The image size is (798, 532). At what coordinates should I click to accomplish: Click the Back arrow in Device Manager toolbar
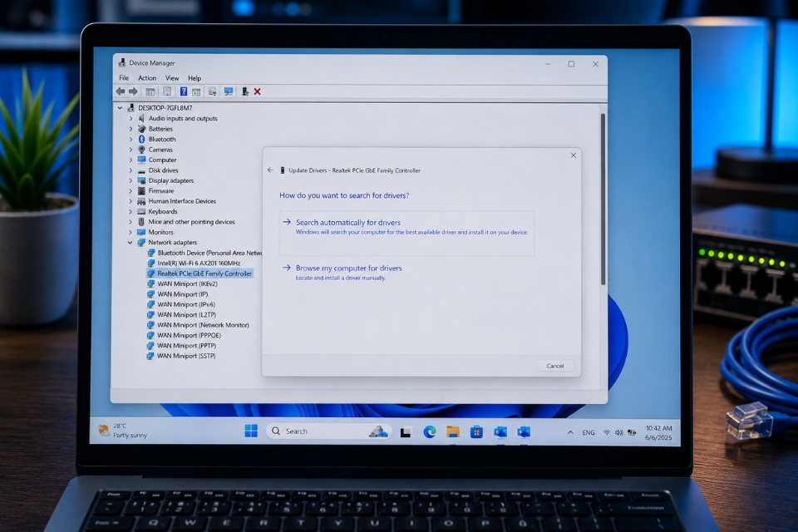120,91
